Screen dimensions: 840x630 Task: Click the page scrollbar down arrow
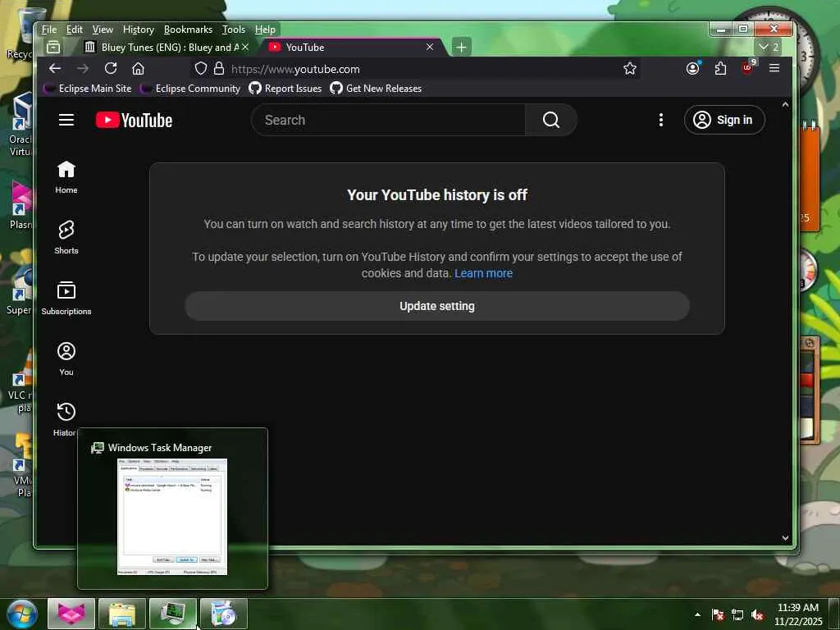(785, 538)
